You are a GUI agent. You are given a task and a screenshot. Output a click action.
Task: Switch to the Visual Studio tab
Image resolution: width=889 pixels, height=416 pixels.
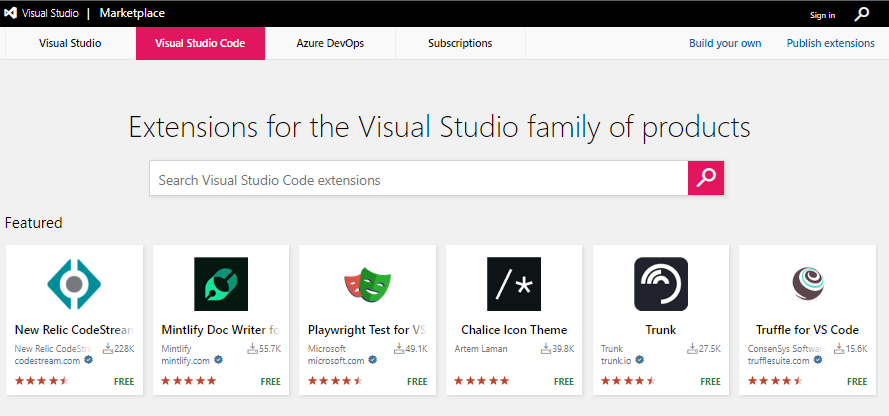tap(70, 43)
